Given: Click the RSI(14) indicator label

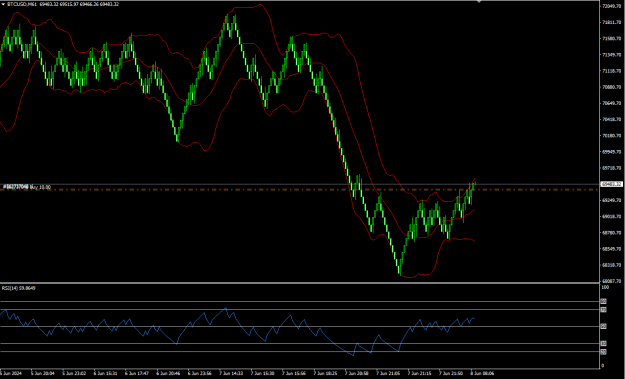Looking at the screenshot, I should click(x=19, y=288).
